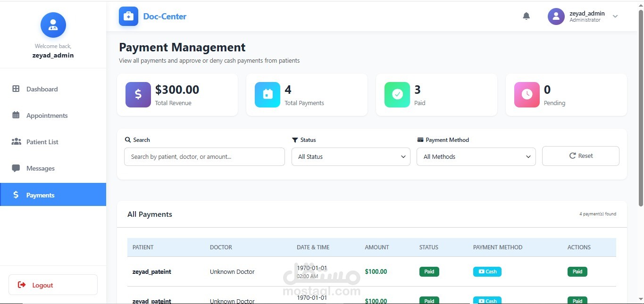
Task: Click the $100.00 amount in first row
Action: [x=376, y=271]
